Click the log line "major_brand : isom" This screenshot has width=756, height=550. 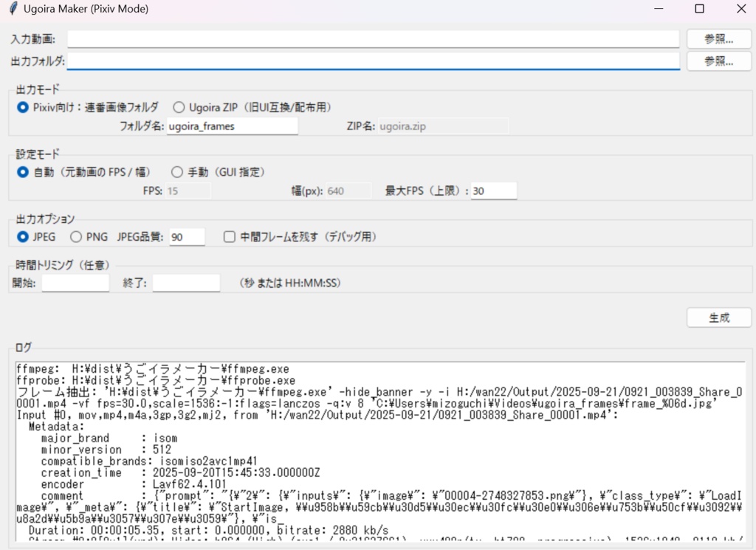point(109,439)
